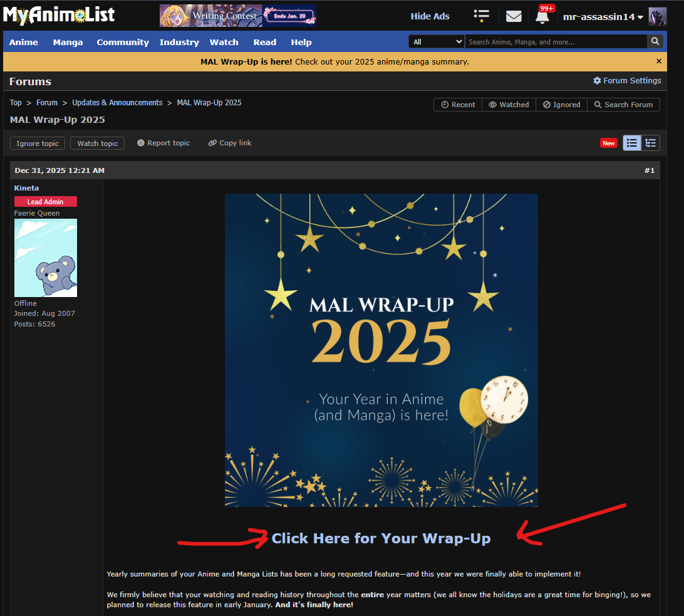Open the Recent topics button
Viewport: 684px width, 616px height.
(458, 105)
